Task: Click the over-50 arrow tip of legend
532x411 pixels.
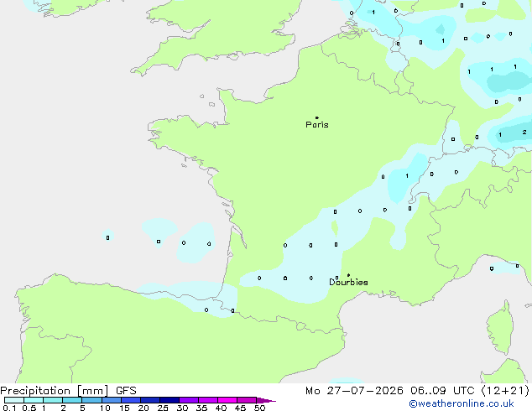Action: [x=266, y=400]
